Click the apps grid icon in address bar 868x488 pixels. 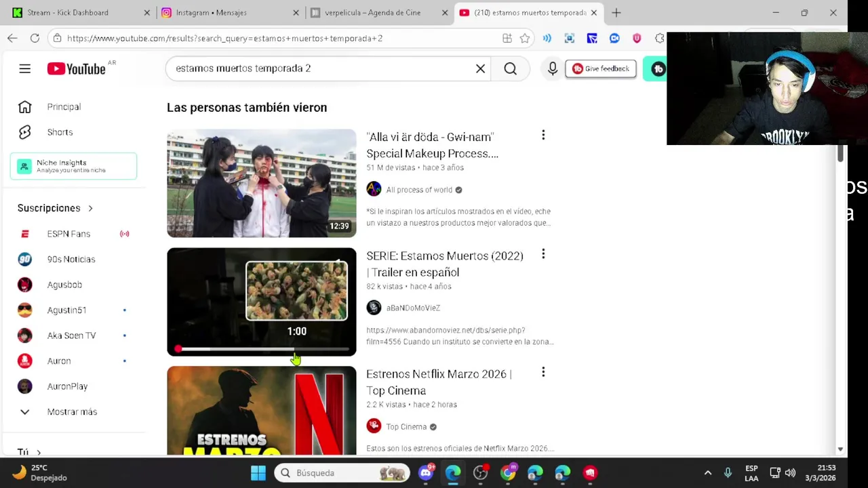coord(507,39)
